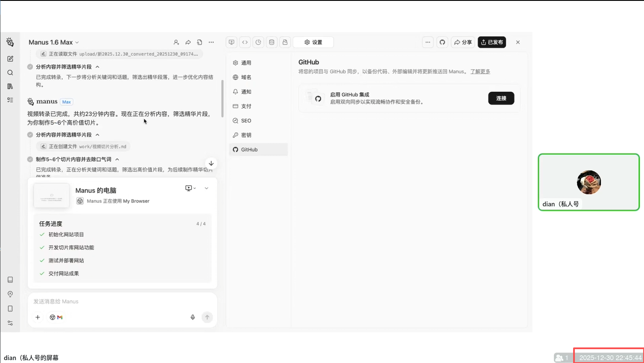644x363 pixels.
Task: Click the database icon in top toolbar
Action: pos(271,42)
